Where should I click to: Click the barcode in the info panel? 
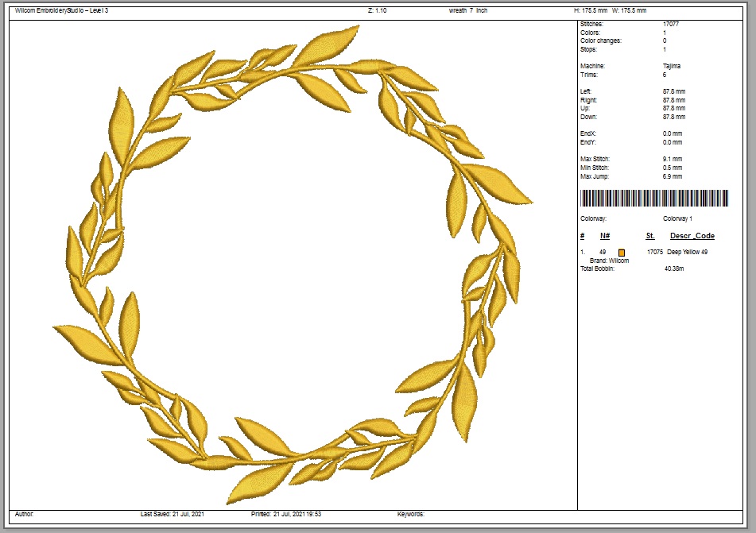tap(653, 199)
